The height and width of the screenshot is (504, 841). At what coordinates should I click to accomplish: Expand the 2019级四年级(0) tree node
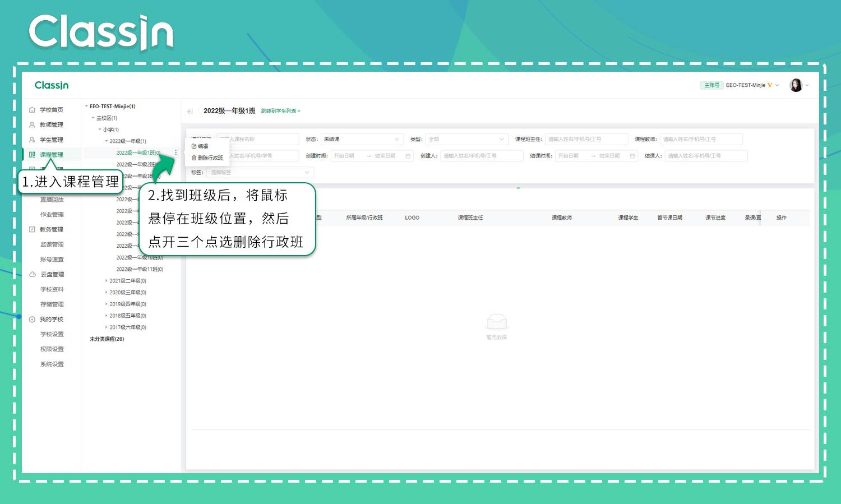pyautogui.click(x=107, y=304)
